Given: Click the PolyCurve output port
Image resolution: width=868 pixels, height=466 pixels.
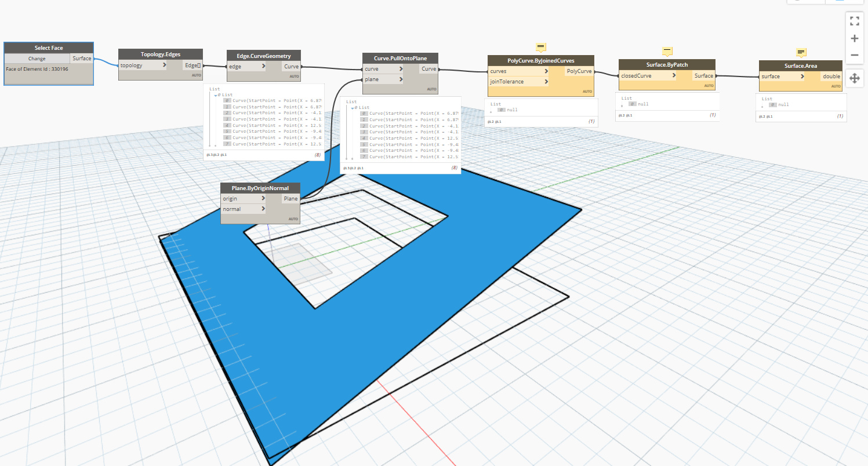Looking at the screenshot, I should (x=579, y=71).
